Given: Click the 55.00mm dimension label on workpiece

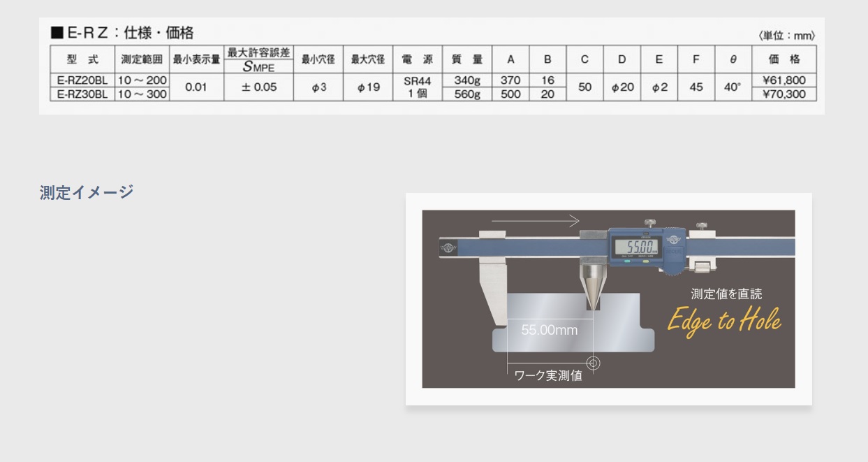Looking at the screenshot, I should 550,330.
